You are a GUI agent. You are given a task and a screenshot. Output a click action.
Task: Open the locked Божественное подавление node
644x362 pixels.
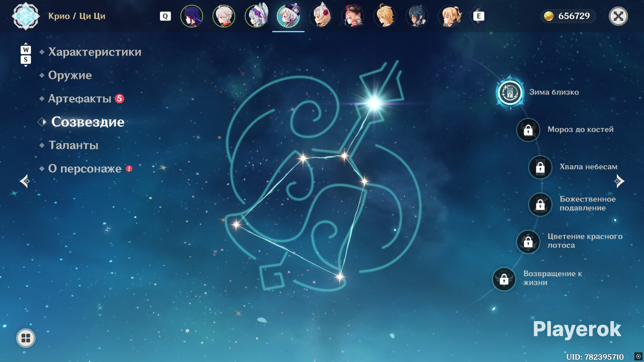coord(540,205)
